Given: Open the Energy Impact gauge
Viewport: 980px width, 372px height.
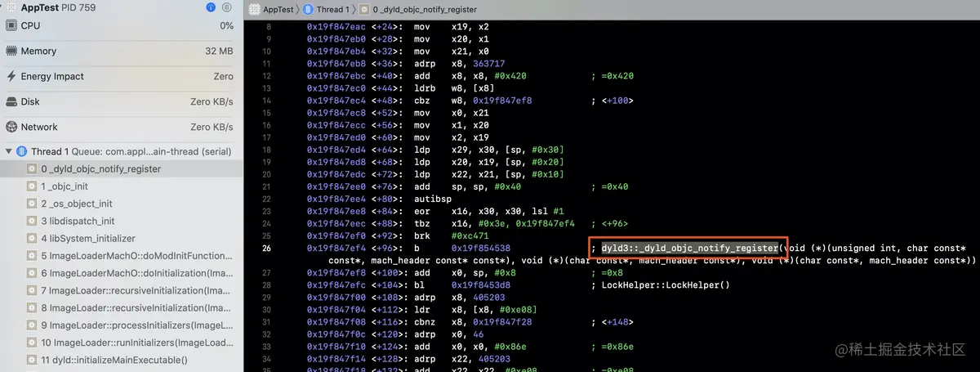Looking at the screenshot, I should pos(121,76).
